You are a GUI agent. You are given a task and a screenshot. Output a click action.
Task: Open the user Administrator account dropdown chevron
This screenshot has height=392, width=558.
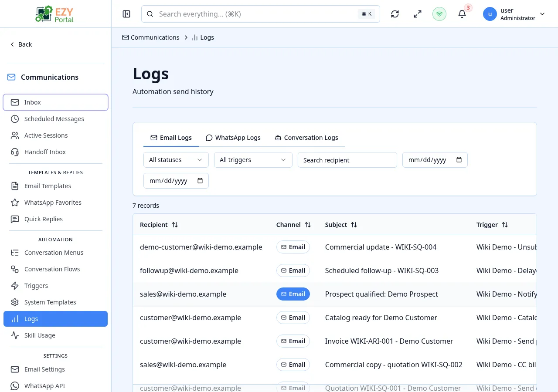pyautogui.click(x=542, y=14)
